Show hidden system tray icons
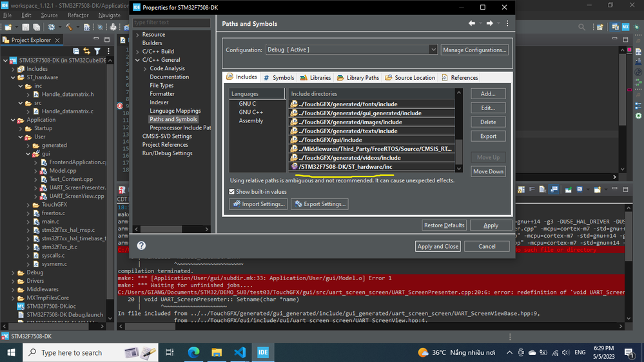Screen dimensions: 644x362 (509, 352)
